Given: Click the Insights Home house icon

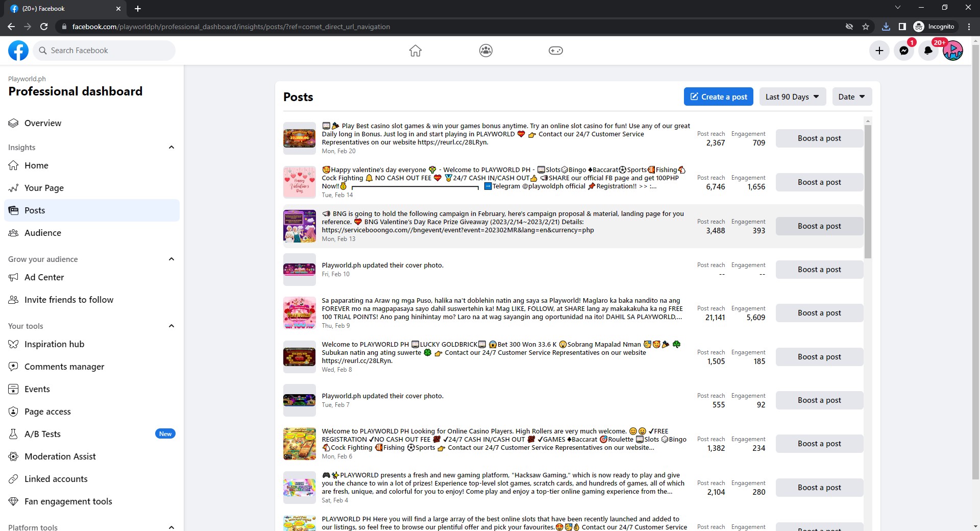Looking at the screenshot, I should point(13,165).
